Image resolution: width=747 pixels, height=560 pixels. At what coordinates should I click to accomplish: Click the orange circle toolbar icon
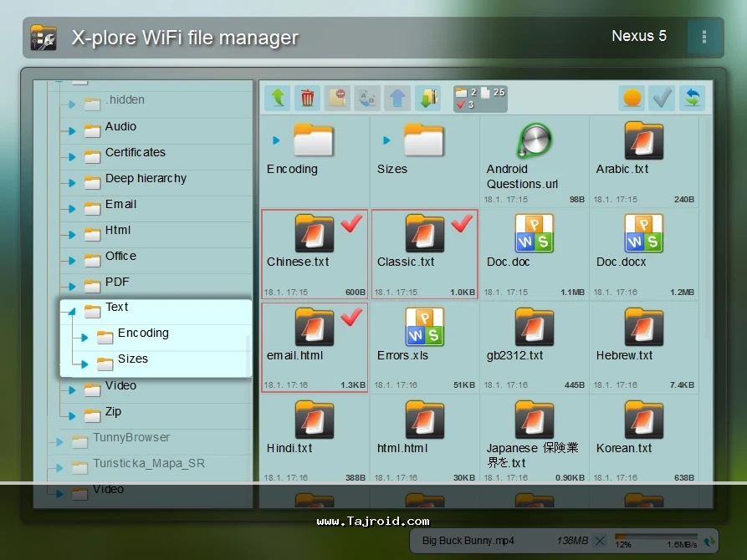point(632,98)
